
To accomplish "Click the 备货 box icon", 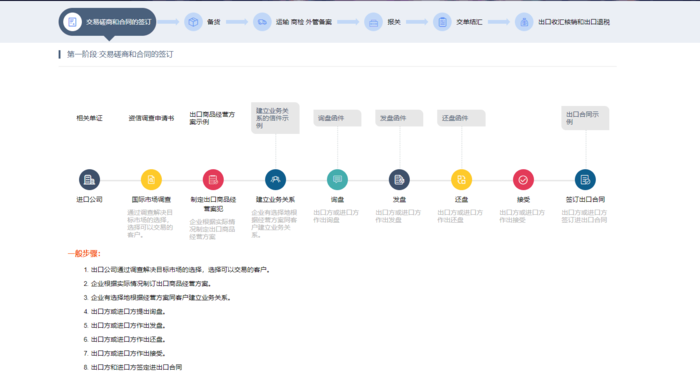I will (193, 22).
